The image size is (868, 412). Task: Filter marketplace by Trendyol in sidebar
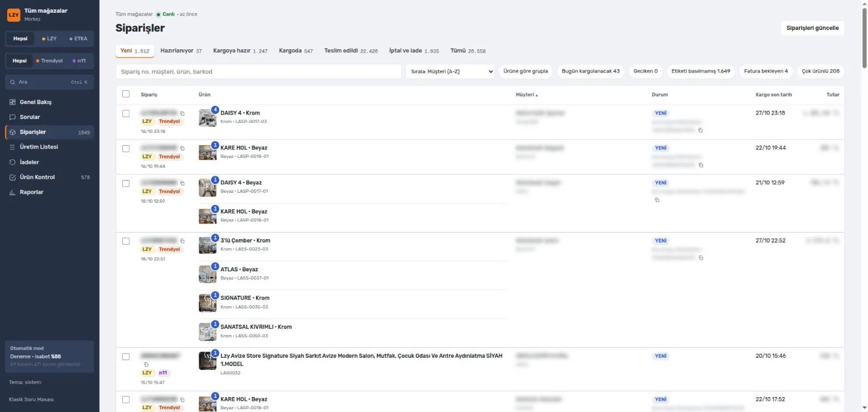coord(49,61)
